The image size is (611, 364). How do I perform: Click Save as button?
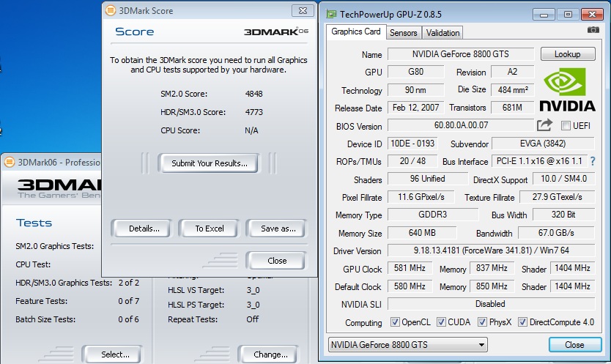[278, 229]
